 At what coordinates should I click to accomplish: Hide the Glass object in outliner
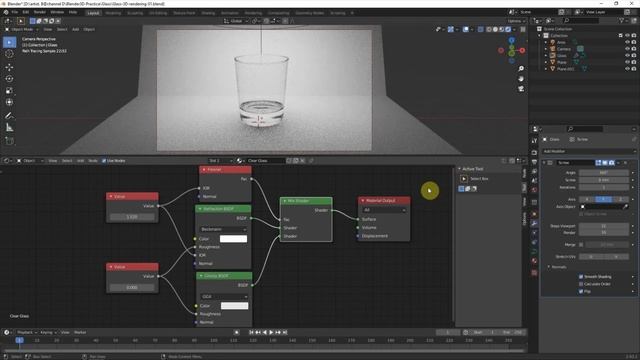pyautogui.click(x=627, y=56)
